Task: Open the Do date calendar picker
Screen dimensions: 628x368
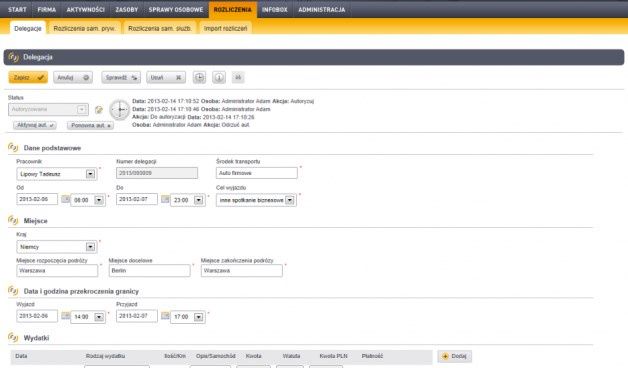Action: [165, 199]
